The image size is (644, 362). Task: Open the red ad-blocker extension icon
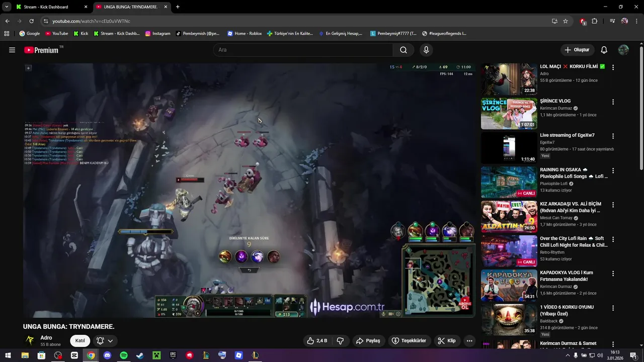[x=583, y=21]
